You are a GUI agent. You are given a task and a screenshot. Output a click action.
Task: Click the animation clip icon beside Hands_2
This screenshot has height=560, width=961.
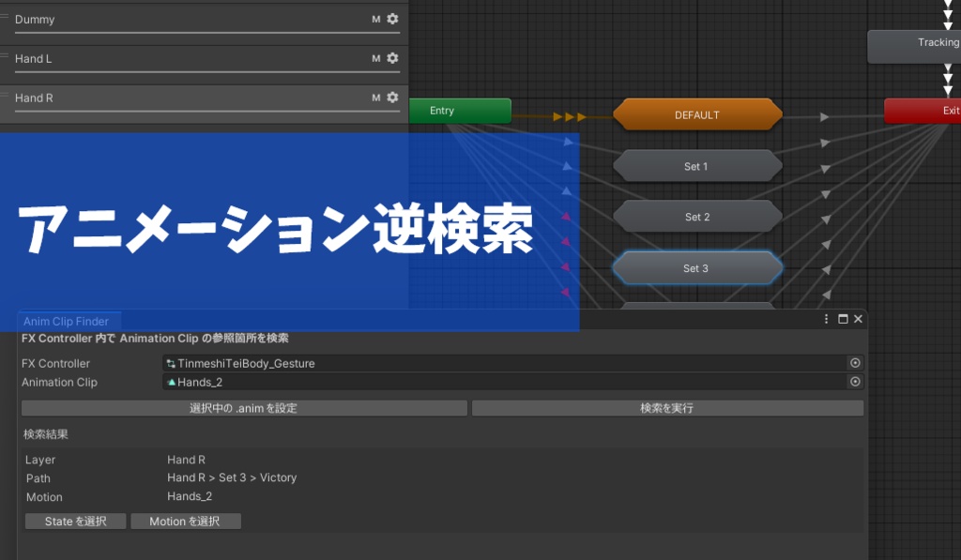pyautogui.click(x=171, y=382)
